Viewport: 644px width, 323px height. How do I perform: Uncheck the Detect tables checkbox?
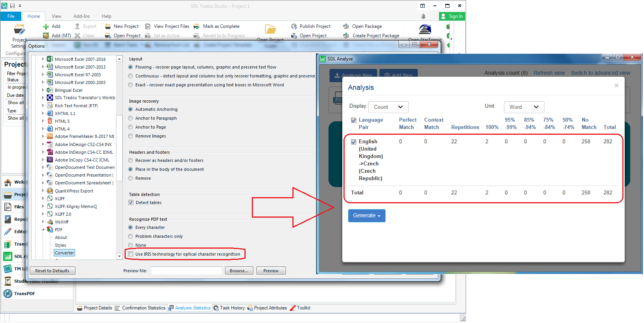click(131, 203)
